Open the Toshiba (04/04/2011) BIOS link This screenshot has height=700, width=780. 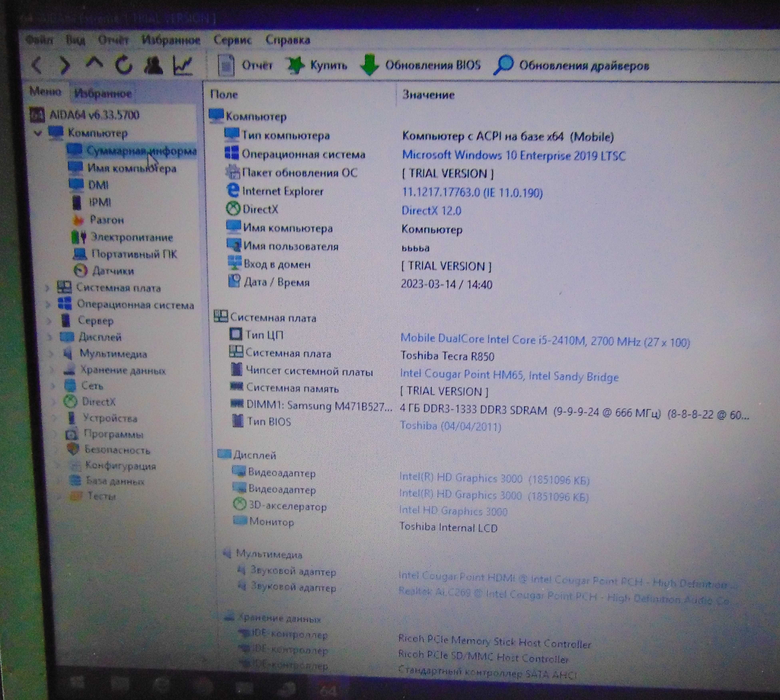click(451, 426)
